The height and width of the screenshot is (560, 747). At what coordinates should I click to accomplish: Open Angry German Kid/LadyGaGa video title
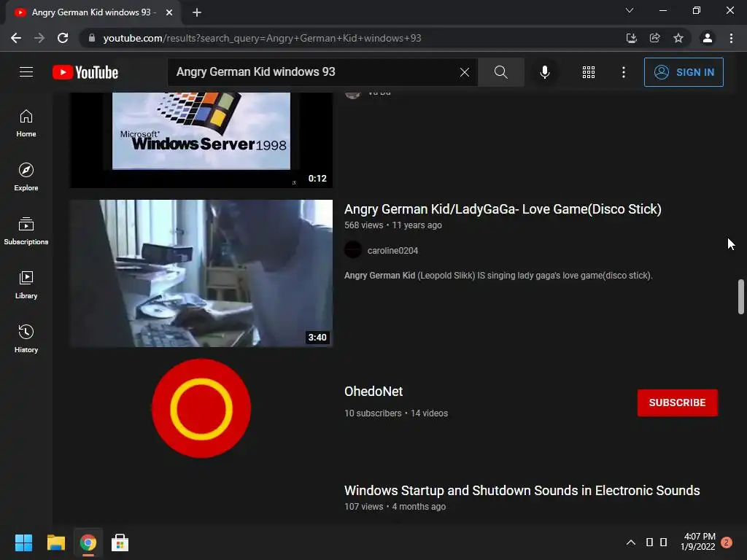tap(503, 209)
